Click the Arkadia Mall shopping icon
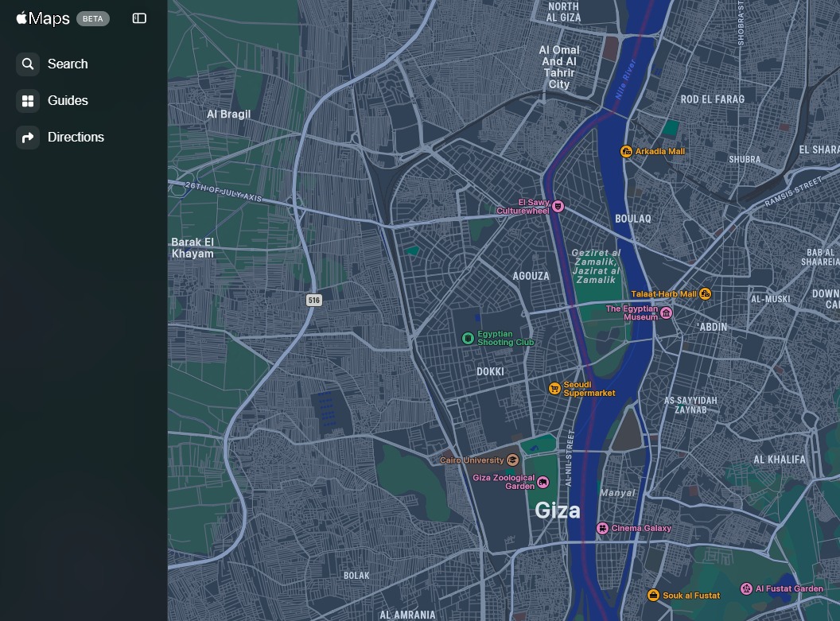The height and width of the screenshot is (621, 840). [627, 151]
